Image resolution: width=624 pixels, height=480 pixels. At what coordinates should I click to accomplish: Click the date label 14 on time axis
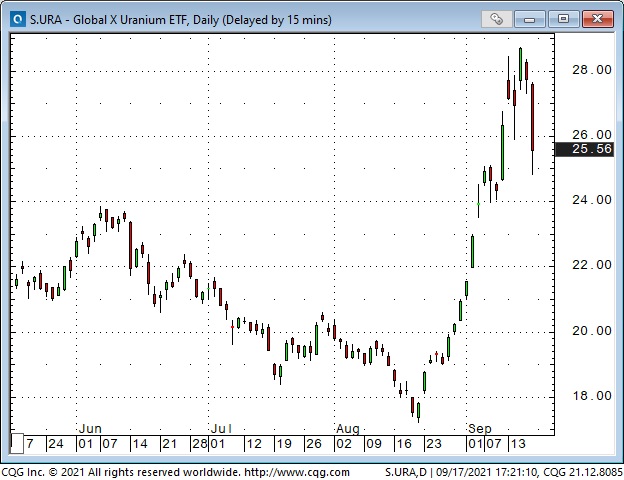pyautogui.click(x=139, y=444)
